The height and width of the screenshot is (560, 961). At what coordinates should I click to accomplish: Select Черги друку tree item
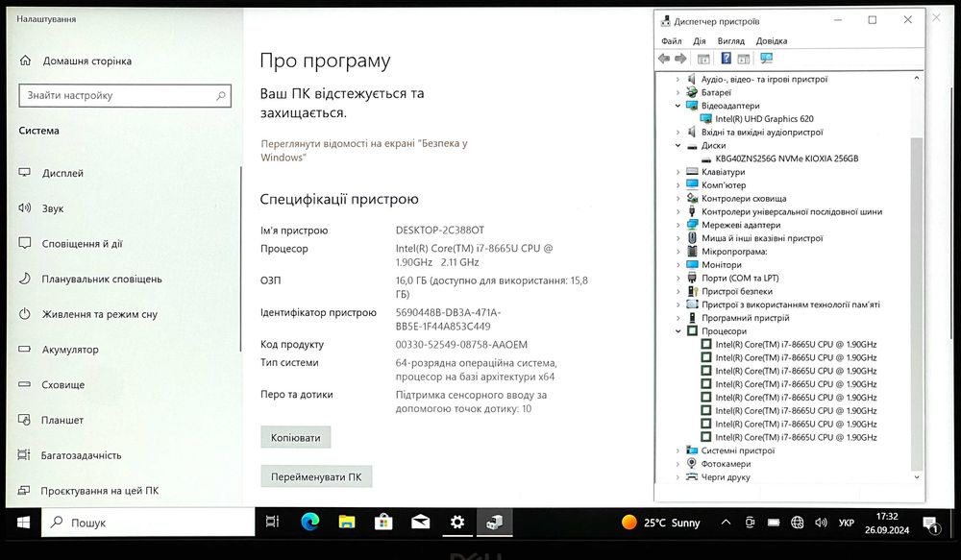click(725, 477)
